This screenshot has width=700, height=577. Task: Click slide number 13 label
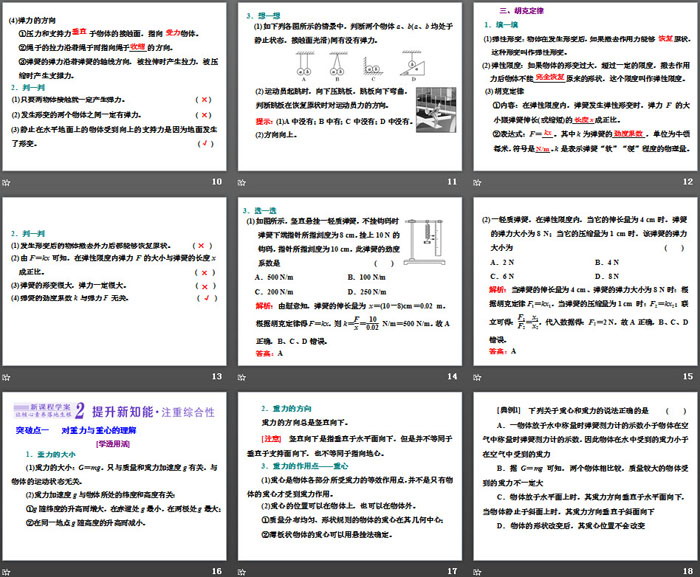[217, 376]
